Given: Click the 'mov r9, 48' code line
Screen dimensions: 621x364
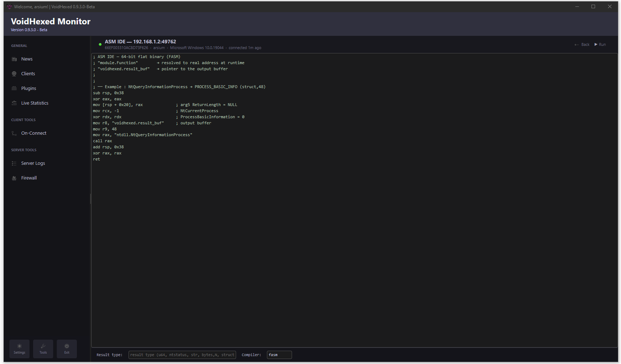Looking at the screenshot, I should (x=105, y=129).
